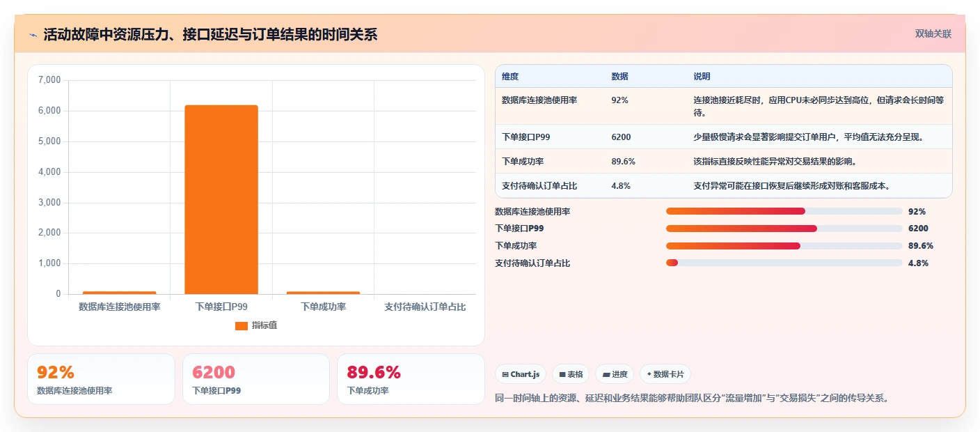
Task: Toggle the 指标值 legend label
Action: tap(264, 325)
